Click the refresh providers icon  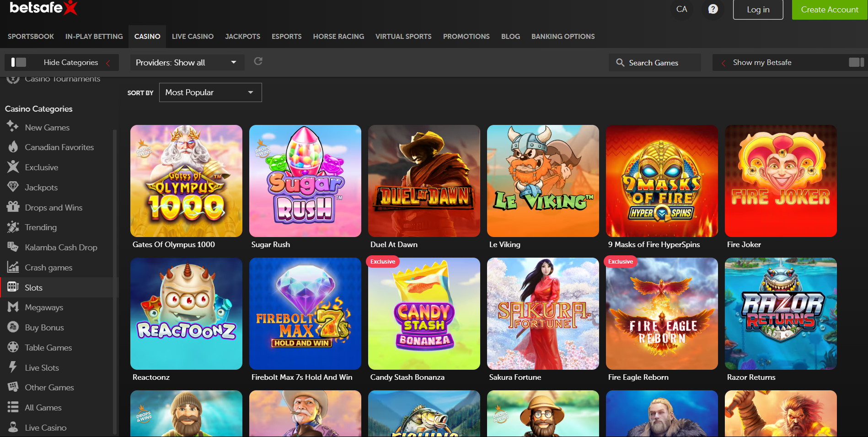click(x=258, y=61)
